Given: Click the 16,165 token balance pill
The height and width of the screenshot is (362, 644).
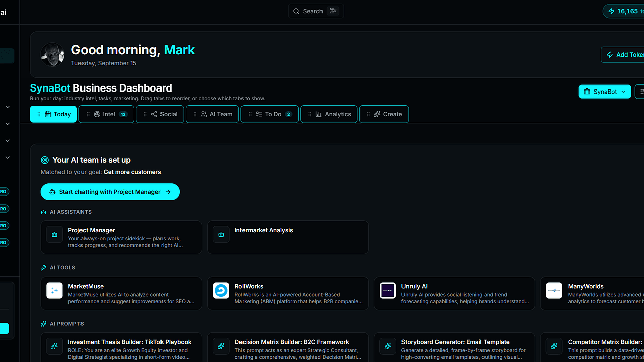Looking at the screenshot, I should (x=624, y=11).
